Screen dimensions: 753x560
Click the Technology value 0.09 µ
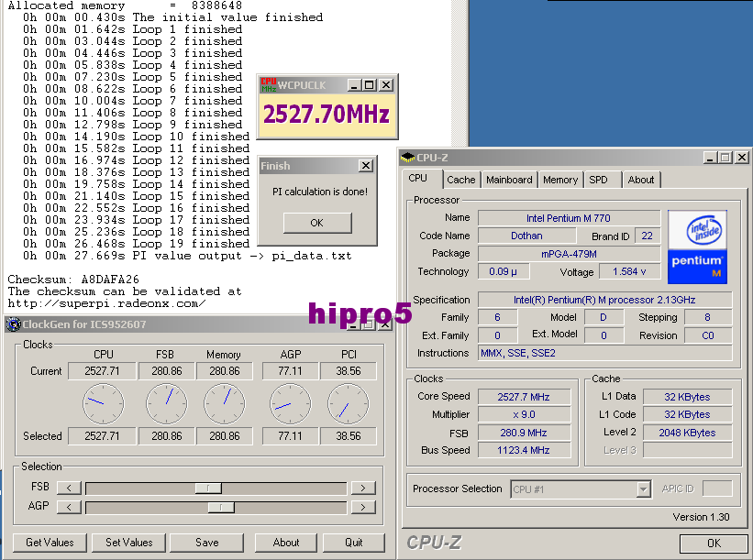[504, 271]
